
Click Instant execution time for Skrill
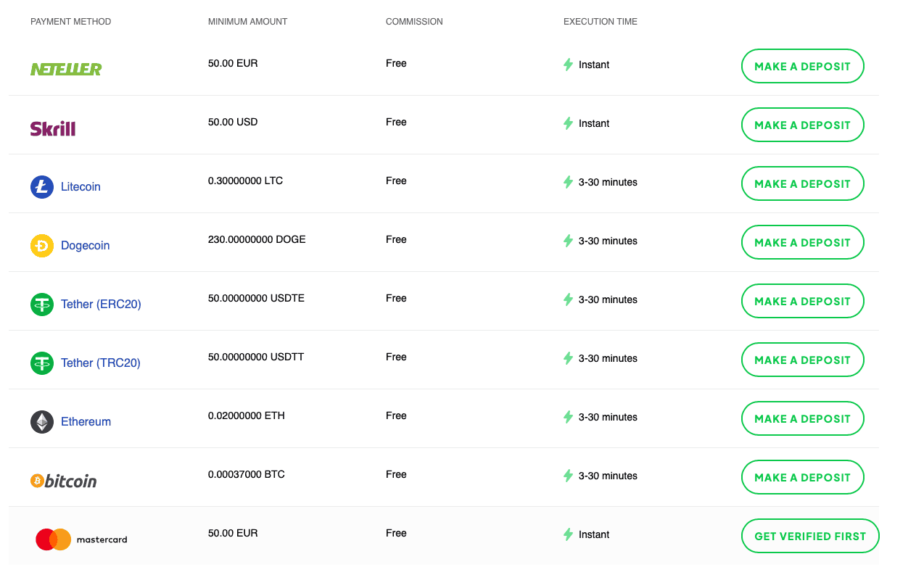594,123
